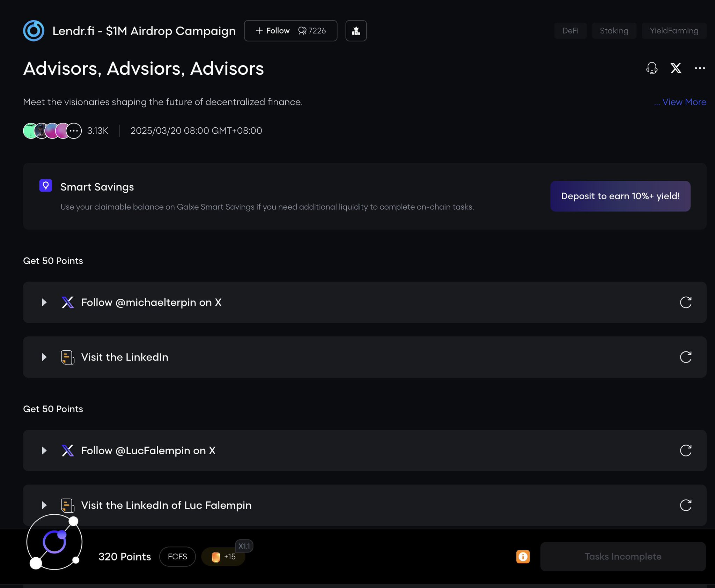Click the Lendr.fi circular logo icon

point(34,31)
